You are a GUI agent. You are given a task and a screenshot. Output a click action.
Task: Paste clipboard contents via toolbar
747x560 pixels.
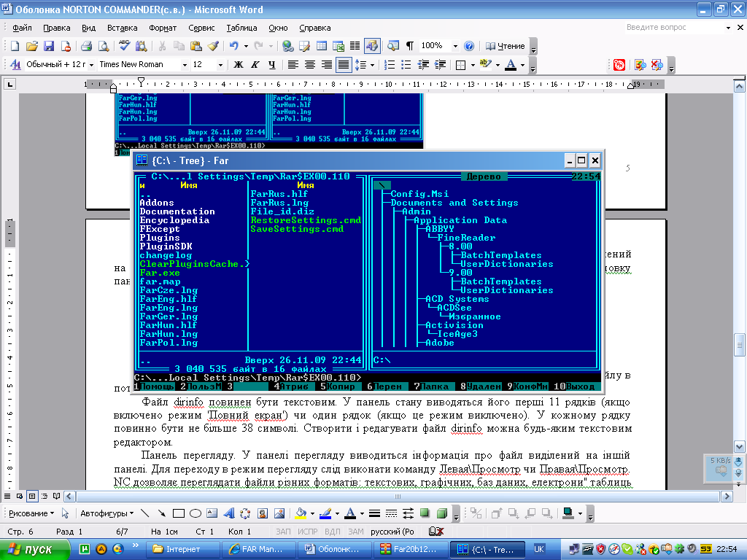[196, 46]
